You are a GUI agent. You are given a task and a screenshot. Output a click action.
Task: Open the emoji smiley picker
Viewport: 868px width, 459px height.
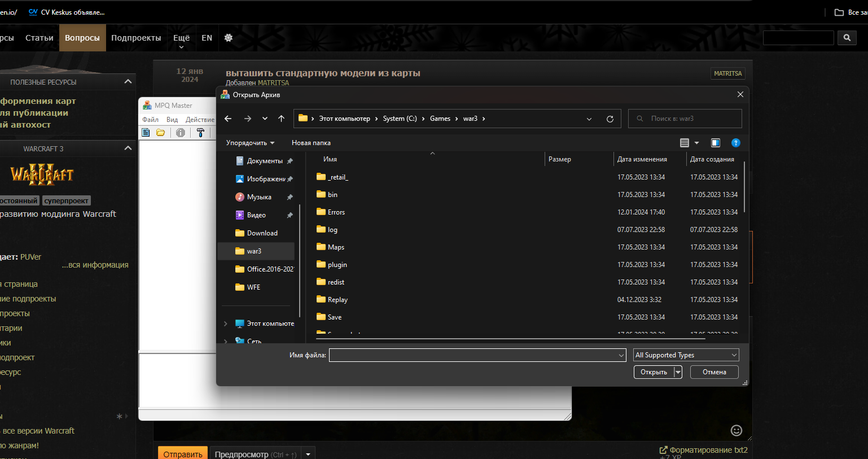[x=737, y=430]
